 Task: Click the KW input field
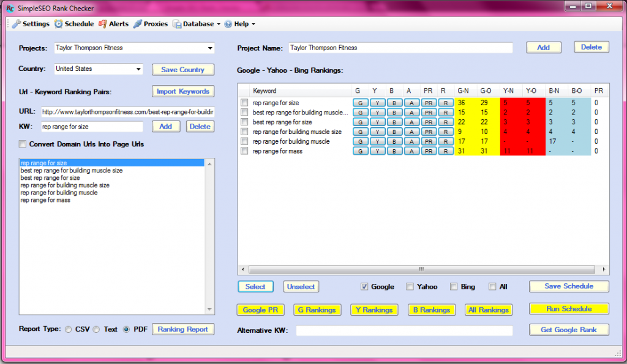click(x=92, y=127)
